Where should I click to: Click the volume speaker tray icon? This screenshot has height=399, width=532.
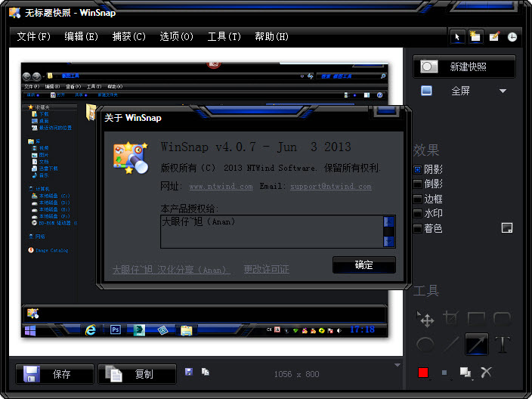(x=339, y=330)
